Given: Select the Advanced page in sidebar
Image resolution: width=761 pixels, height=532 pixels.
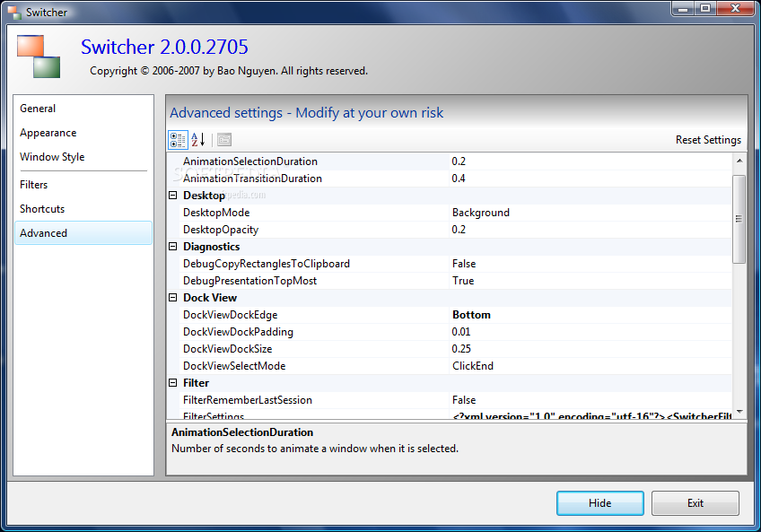Looking at the screenshot, I should click(x=83, y=233).
